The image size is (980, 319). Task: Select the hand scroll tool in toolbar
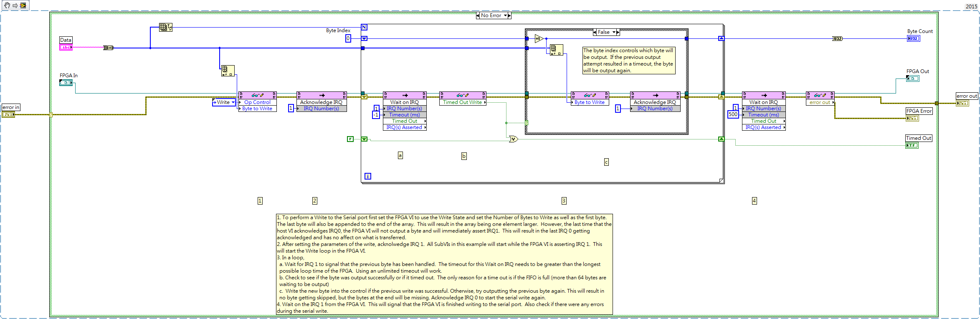(x=7, y=5)
